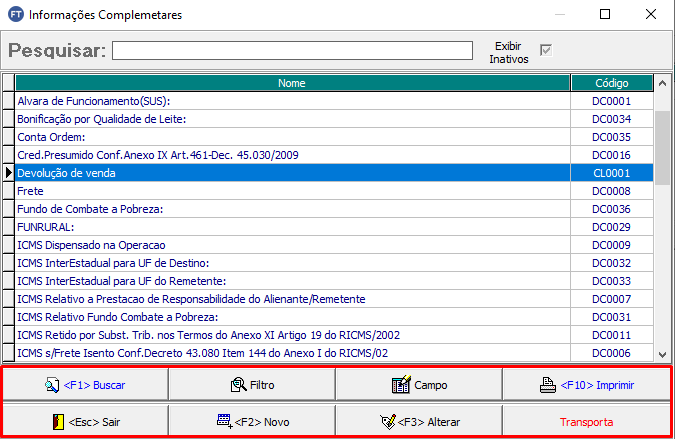Click code cell DC0031
This screenshot has width=675, height=439.
click(612, 317)
